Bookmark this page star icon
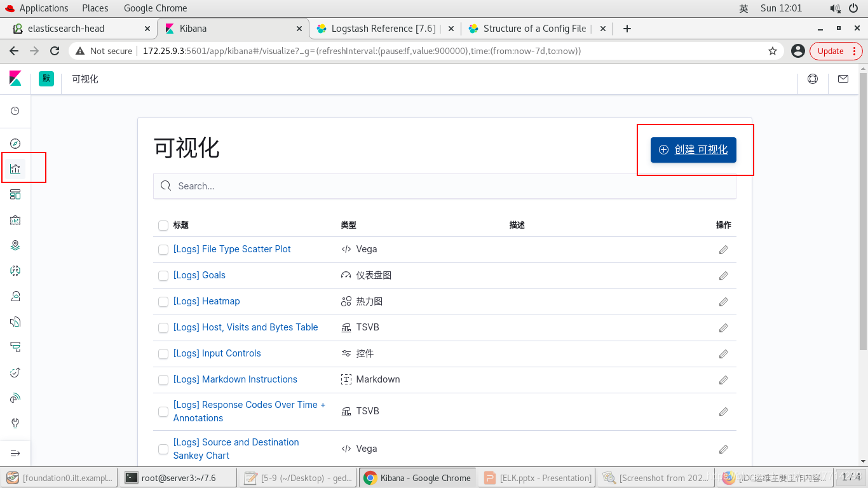 tap(773, 51)
